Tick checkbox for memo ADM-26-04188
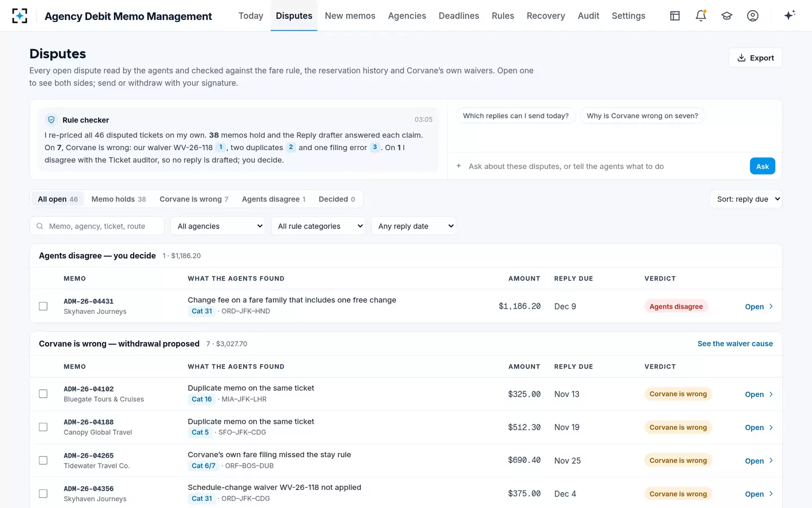 43,427
